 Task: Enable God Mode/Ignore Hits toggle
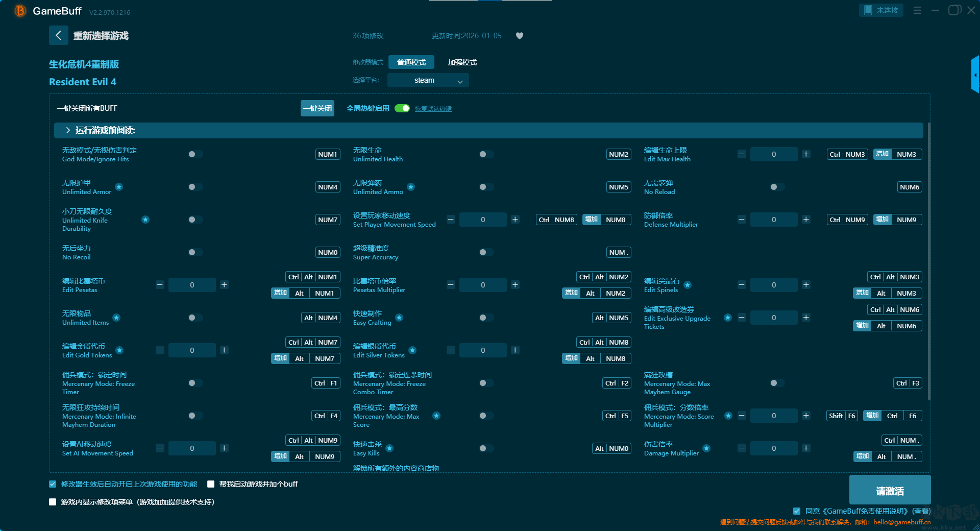coord(195,154)
